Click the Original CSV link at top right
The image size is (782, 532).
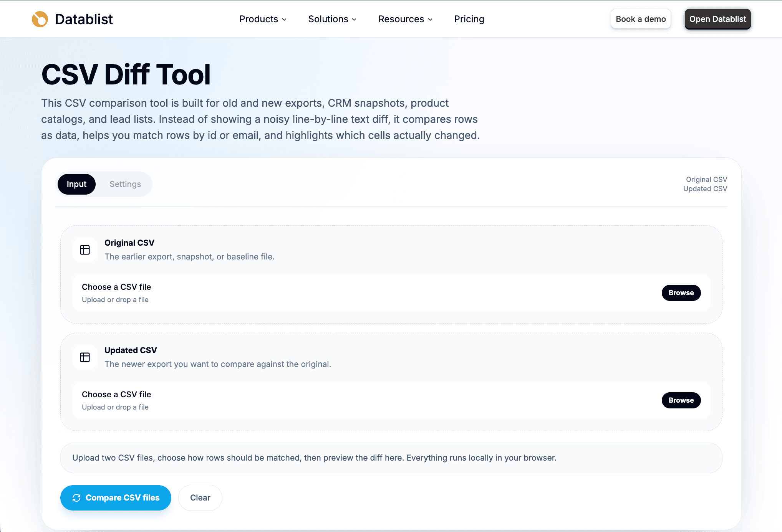tap(706, 180)
